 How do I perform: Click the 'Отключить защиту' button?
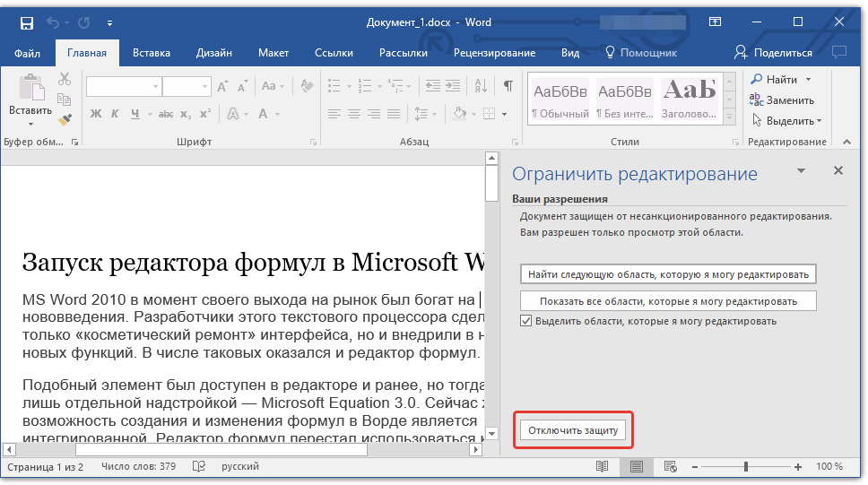pyautogui.click(x=573, y=431)
